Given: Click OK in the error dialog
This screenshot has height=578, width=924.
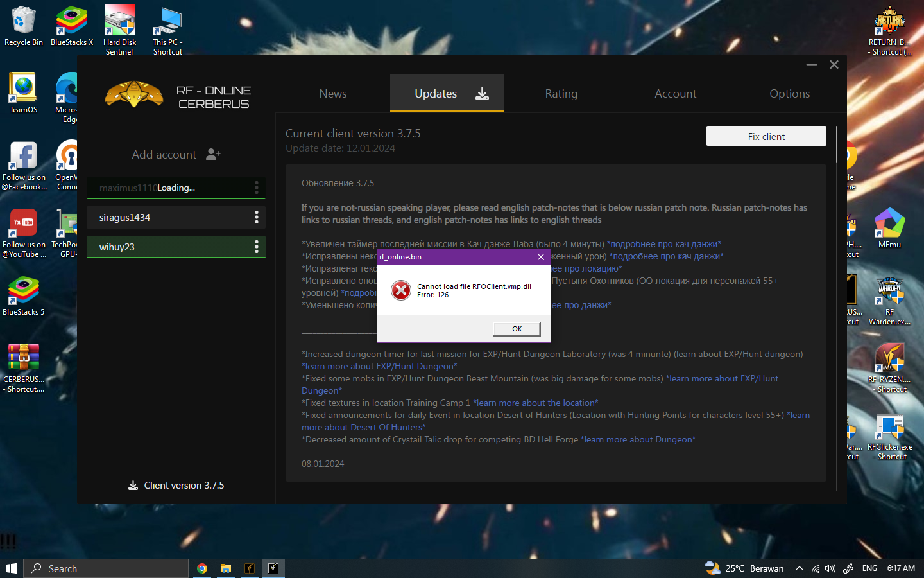Looking at the screenshot, I should (x=517, y=329).
